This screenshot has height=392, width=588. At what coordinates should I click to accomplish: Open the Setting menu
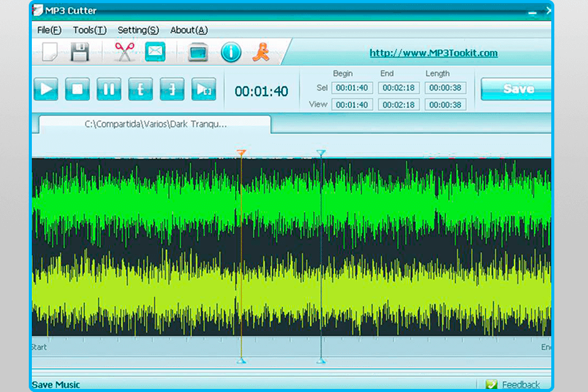point(138,30)
